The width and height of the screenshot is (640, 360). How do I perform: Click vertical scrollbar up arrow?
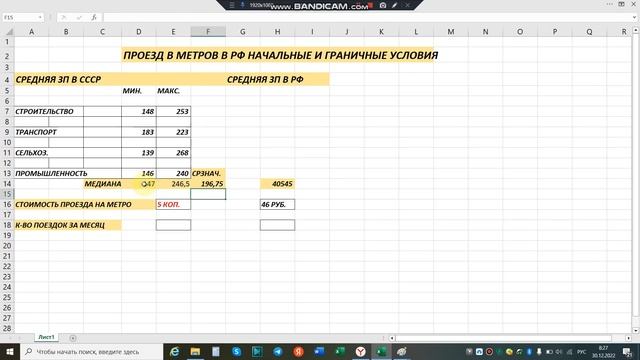(636, 30)
